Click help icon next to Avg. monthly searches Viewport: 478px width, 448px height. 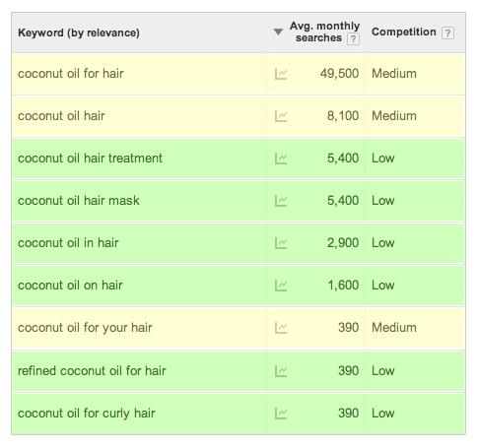[353, 39]
